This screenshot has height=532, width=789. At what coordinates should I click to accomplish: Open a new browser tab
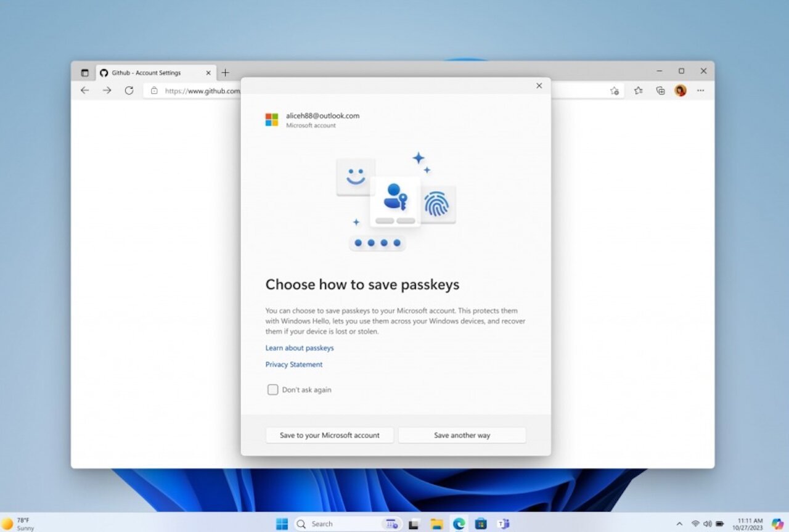[225, 73]
